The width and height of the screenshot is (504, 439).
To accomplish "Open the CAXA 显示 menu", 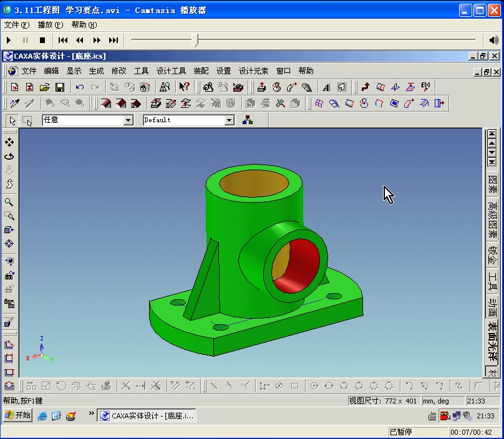I will [x=74, y=70].
